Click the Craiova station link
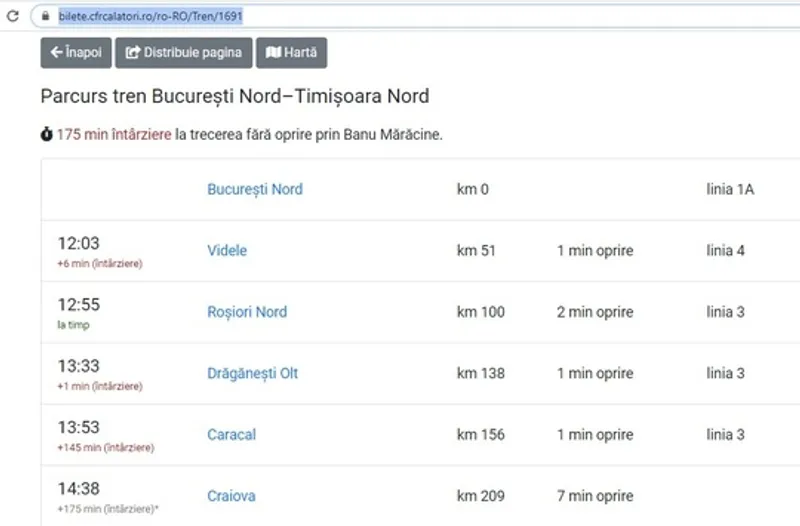Viewport: 800px width, 526px height. (231, 496)
